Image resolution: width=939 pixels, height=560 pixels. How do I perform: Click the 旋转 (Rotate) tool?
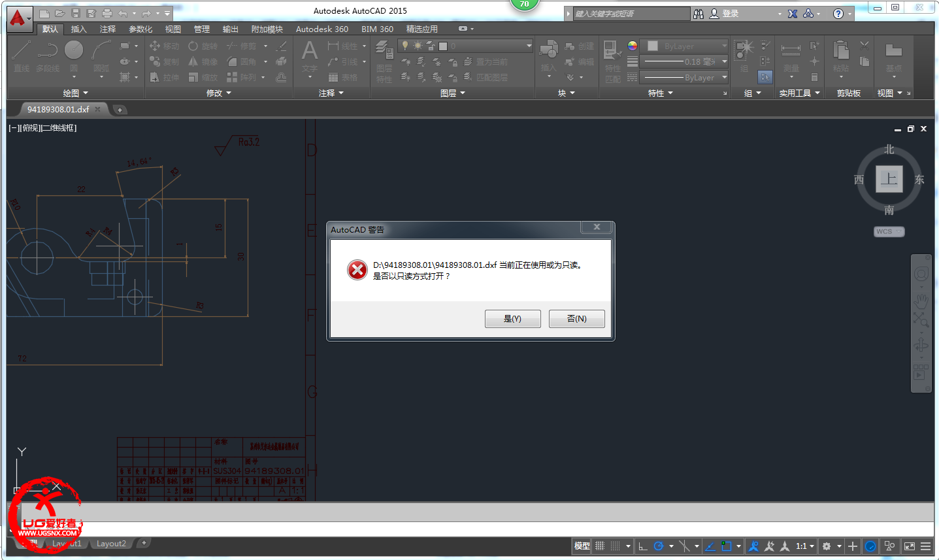(x=203, y=46)
